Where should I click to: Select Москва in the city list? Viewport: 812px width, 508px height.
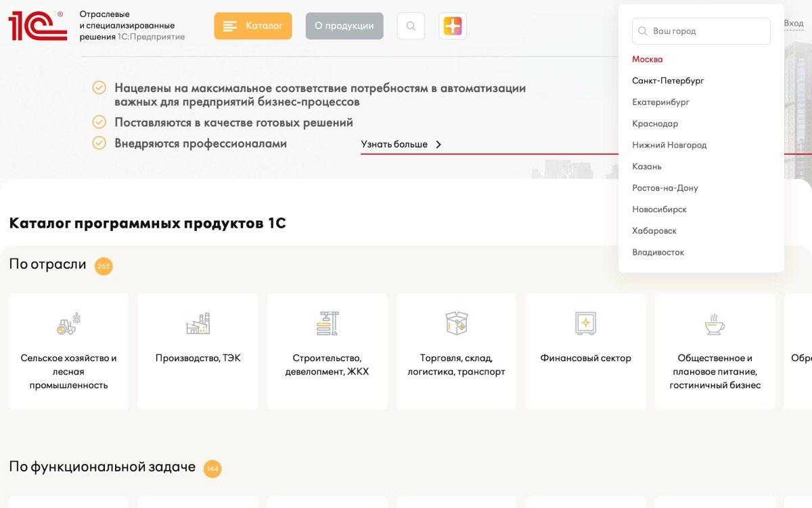[648, 60]
